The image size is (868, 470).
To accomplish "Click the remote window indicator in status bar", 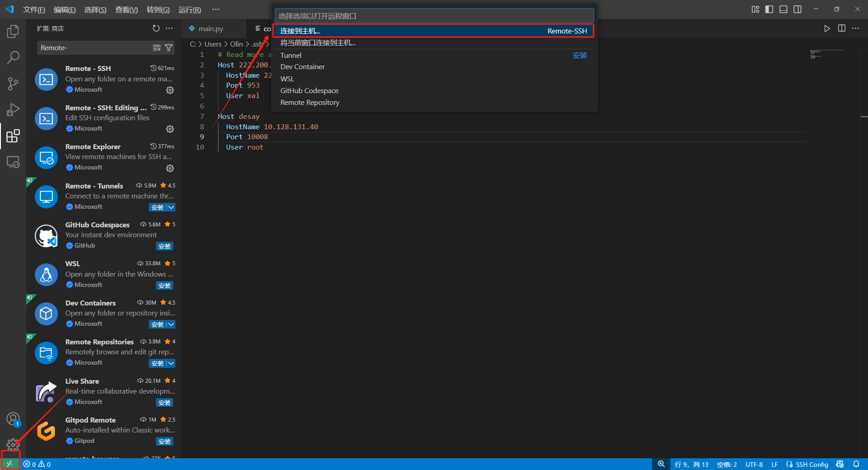I will coord(9,464).
